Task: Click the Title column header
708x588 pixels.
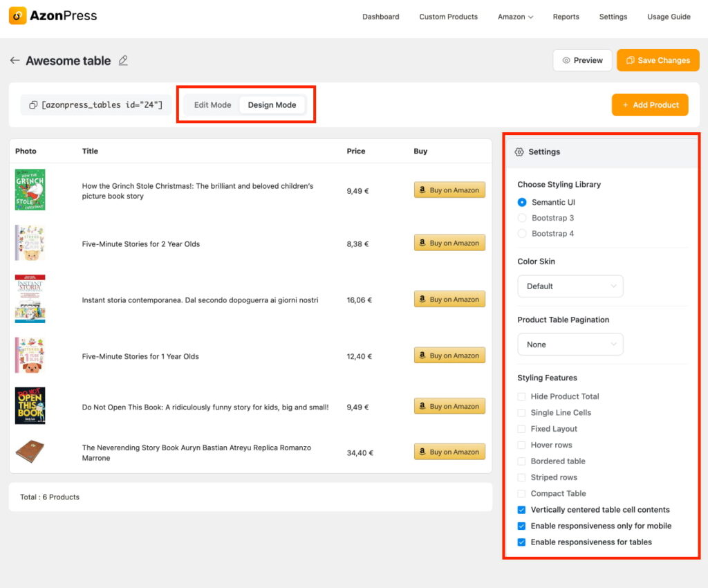Action: 90,151
